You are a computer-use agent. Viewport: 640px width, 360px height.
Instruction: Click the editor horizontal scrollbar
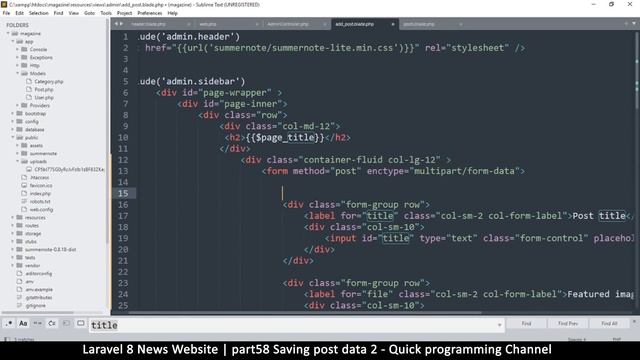point(305,313)
